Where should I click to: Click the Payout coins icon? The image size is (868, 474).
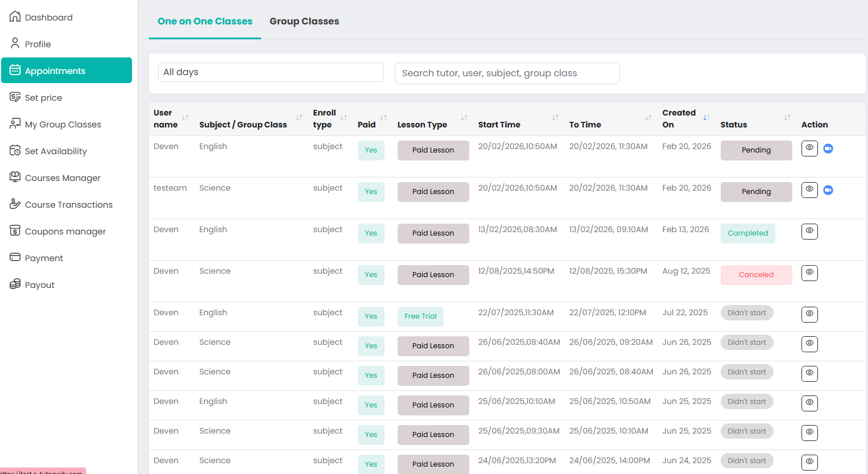click(15, 284)
